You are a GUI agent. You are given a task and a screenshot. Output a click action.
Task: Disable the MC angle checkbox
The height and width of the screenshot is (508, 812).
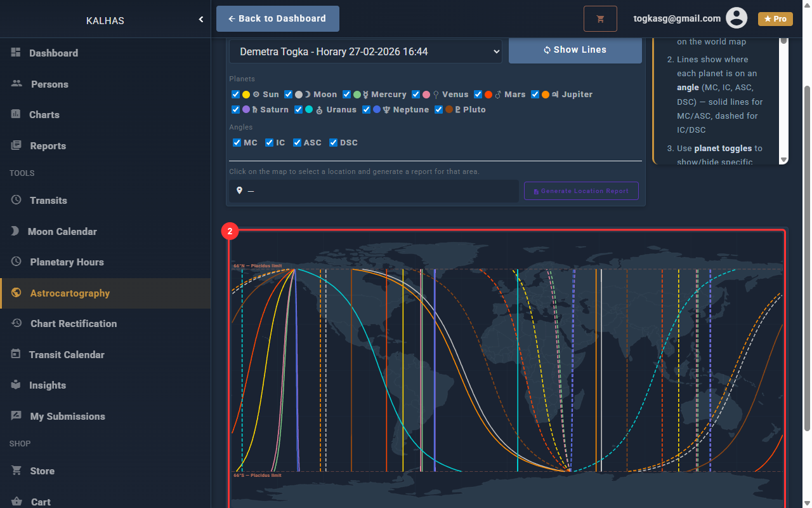237,143
